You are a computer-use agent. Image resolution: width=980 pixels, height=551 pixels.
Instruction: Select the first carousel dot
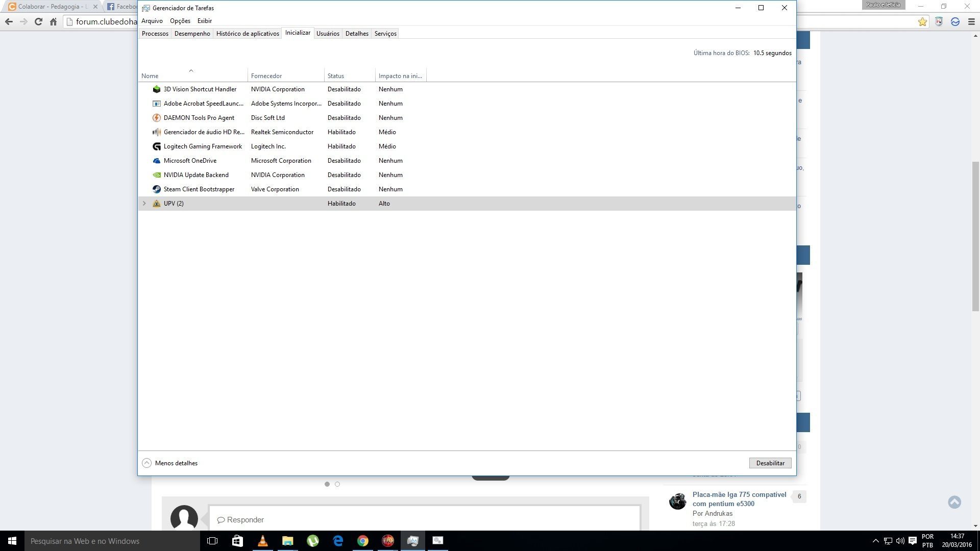pyautogui.click(x=327, y=484)
